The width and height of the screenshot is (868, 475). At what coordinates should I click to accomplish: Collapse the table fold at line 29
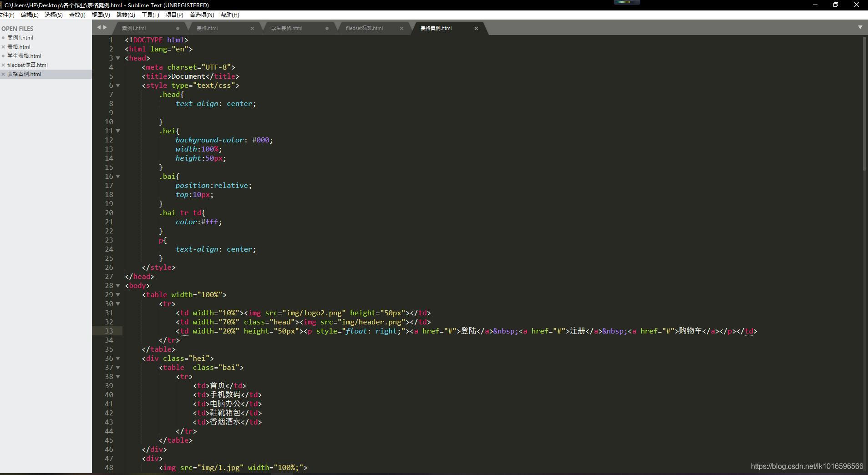click(118, 295)
